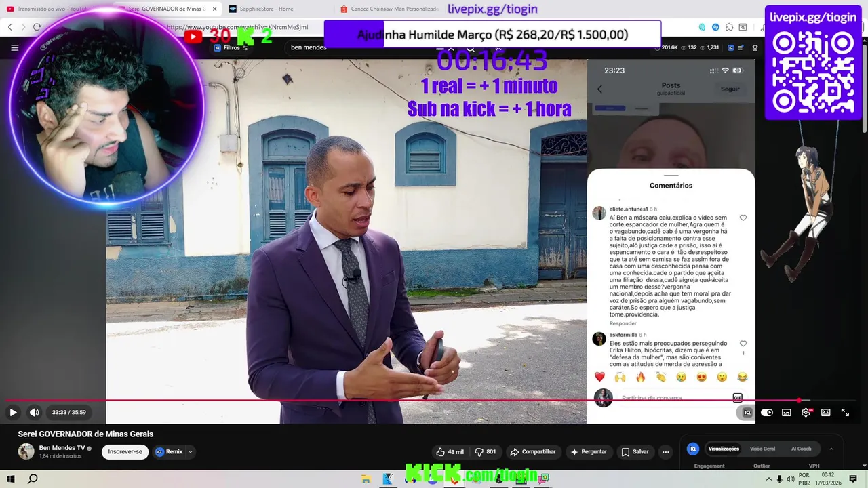Image resolution: width=868 pixels, height=488 pixels.
Task: Reply to eliete.antunes1 via Responder
Action: tap(623, 324)
